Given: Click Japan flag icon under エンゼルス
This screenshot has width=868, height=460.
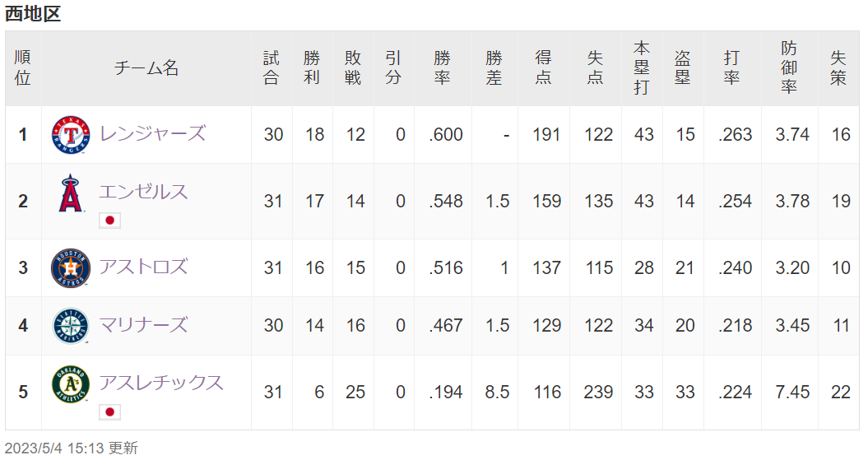Looking at the screenshot, I should coord(109,221).
